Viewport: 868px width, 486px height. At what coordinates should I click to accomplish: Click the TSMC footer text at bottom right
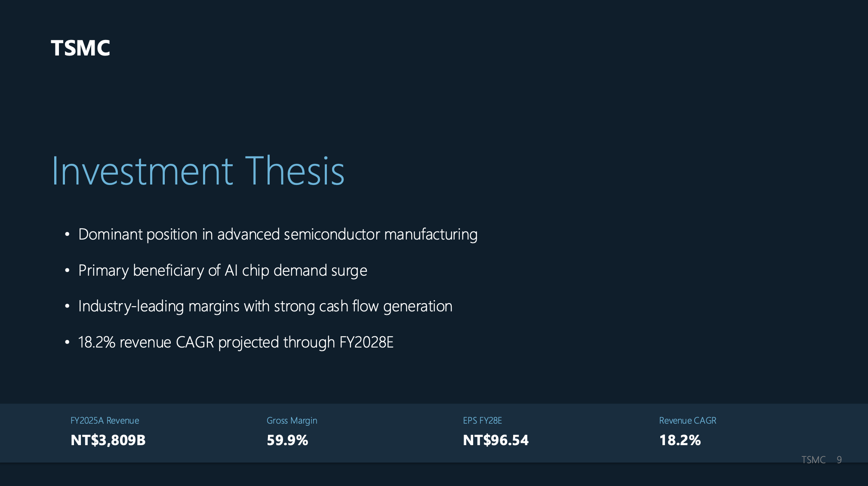(x=813, y=460)
